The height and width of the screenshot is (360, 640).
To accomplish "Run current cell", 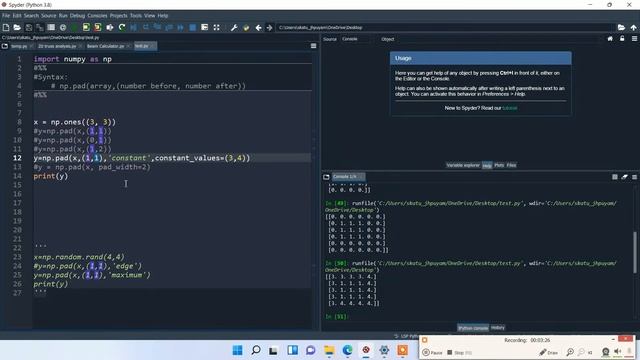I will [x=86, y=27].
